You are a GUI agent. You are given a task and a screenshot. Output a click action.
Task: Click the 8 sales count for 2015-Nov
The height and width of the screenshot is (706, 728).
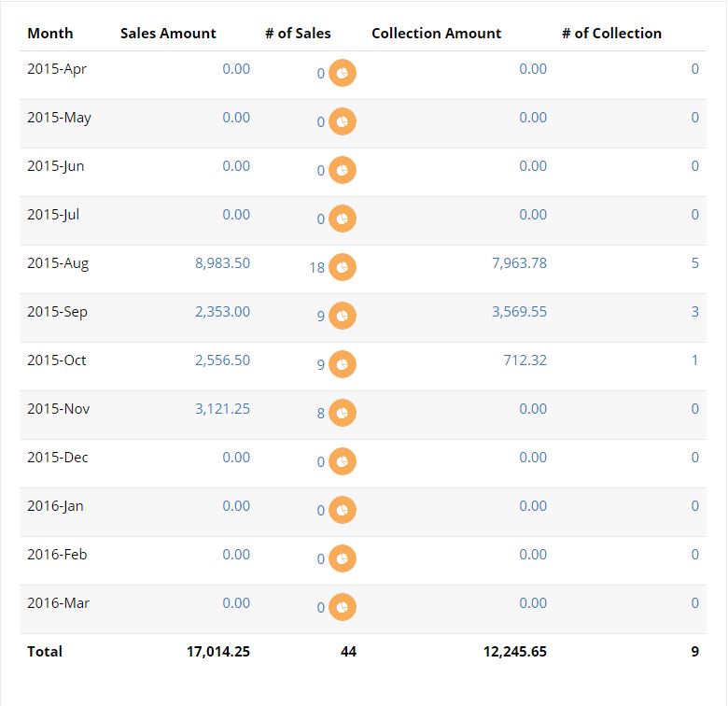(x=321, y=414)
